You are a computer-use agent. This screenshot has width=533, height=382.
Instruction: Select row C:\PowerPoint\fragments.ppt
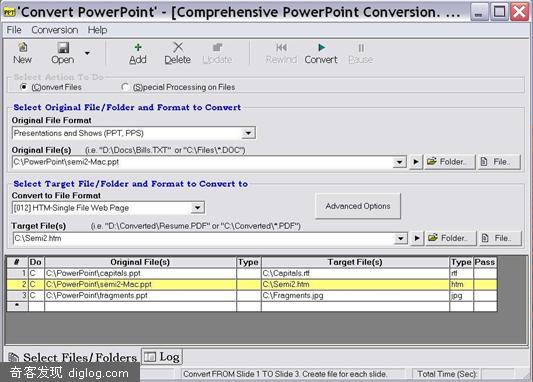140,296
